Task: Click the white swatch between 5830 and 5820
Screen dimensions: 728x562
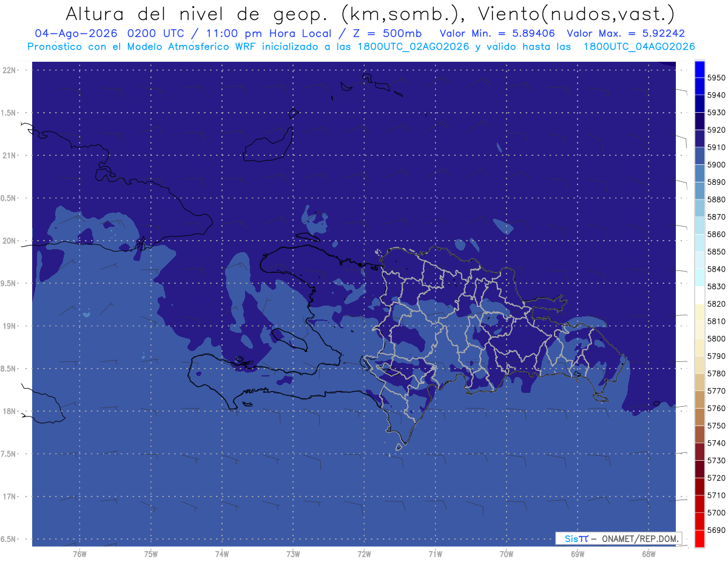Action: pos(699,295)
